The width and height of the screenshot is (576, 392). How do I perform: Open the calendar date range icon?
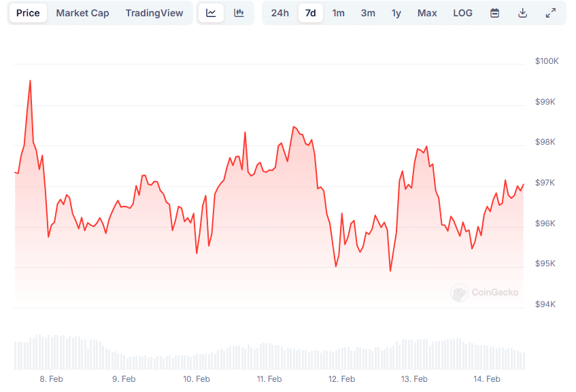pos(494,12)
